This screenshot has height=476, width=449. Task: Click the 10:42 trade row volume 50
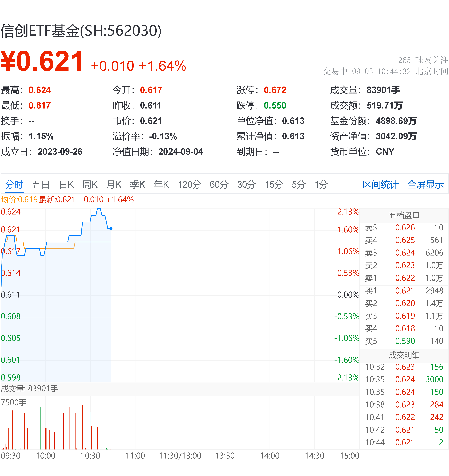point(439,430)
